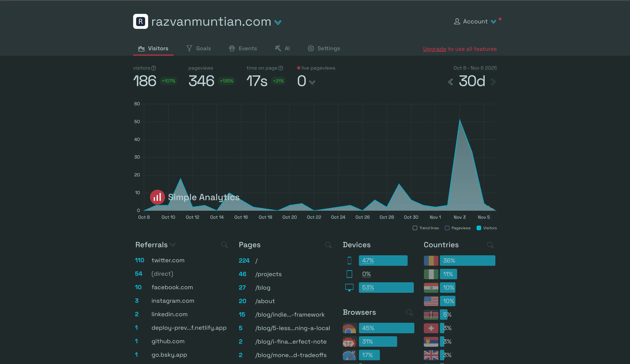The width and height of the screenshot is (630, 364).
Task: Uncheck the Visitors checkbox
Action: click(479, 228)
